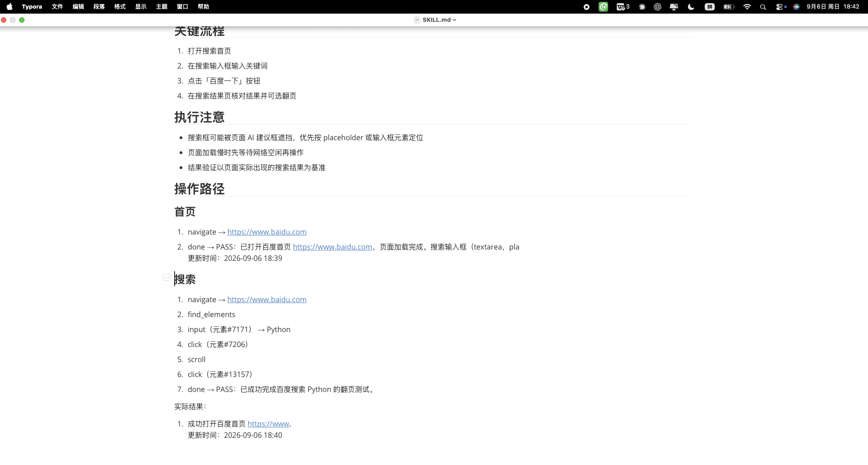Open baidu.com link under 搜索 navigate
Screen dimensions: 868x465
point(267,300)
